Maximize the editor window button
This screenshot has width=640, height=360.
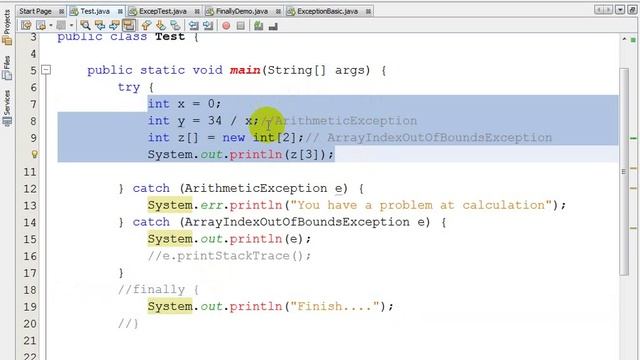coord(632,10)
